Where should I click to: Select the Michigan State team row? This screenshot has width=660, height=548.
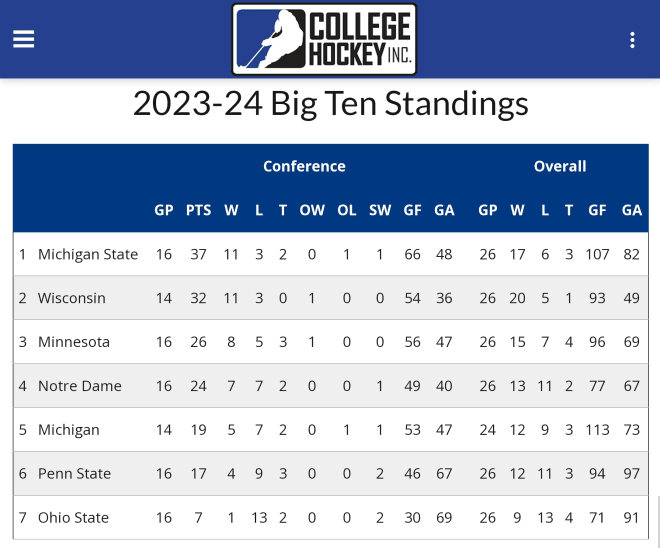[x=331, y=254]
